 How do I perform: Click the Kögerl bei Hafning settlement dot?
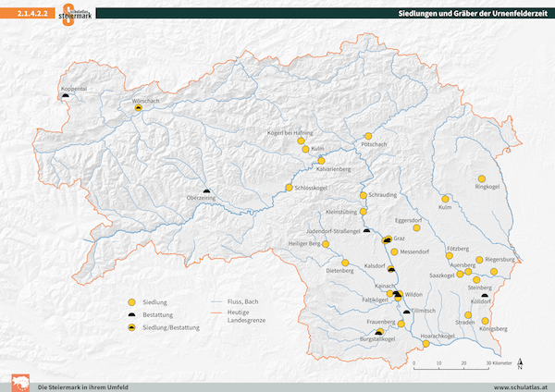coord(301,141)
